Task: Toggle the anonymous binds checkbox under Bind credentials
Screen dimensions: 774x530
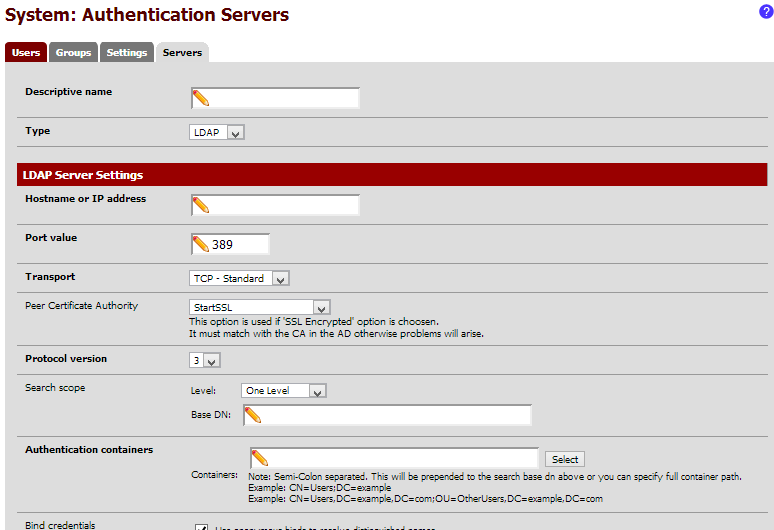Action: tap(200, 527)
